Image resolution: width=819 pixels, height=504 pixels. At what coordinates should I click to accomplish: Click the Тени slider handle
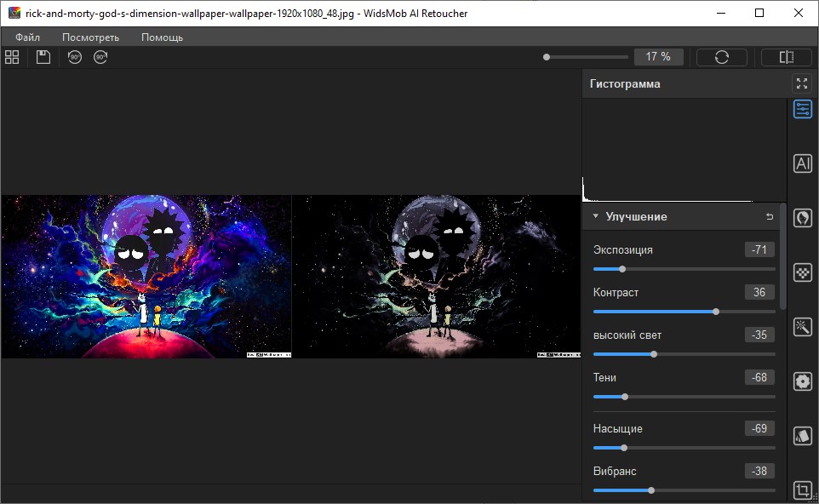(x=625, y=397)
